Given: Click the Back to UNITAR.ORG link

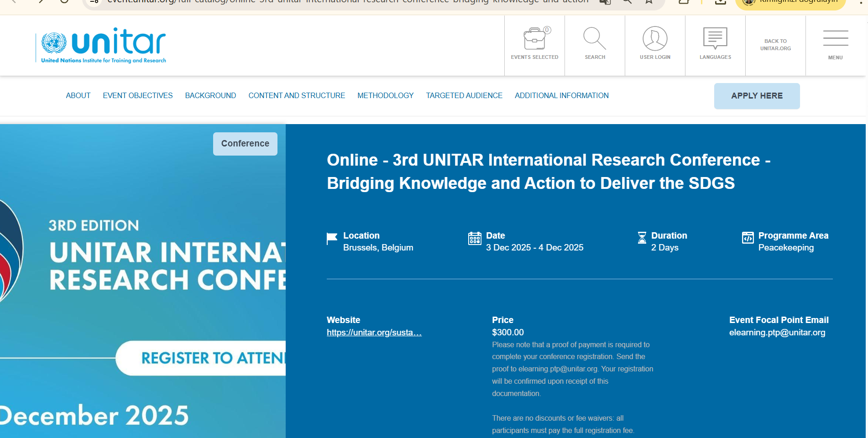Looking at the screenshot, I should click(775, 45).
